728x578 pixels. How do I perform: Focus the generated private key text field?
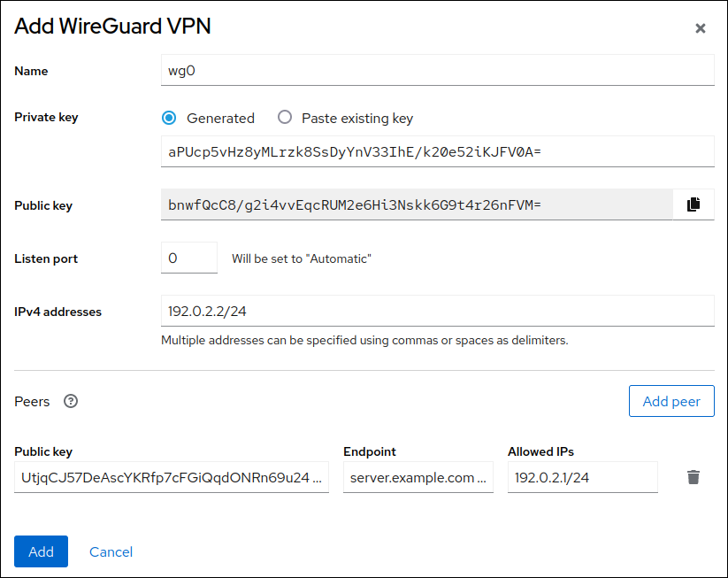437,151
